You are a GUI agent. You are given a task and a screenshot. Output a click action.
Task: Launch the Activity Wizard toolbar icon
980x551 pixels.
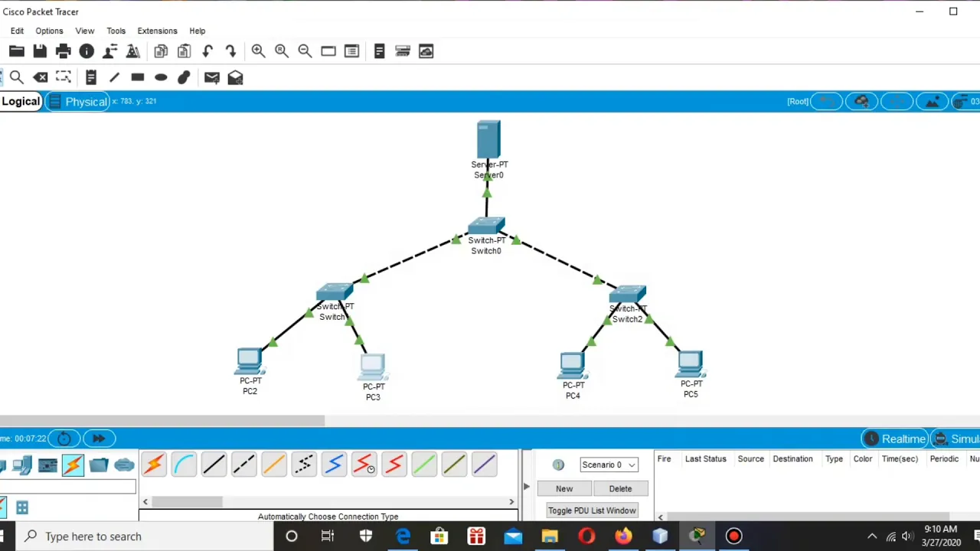tap(110, 51)
